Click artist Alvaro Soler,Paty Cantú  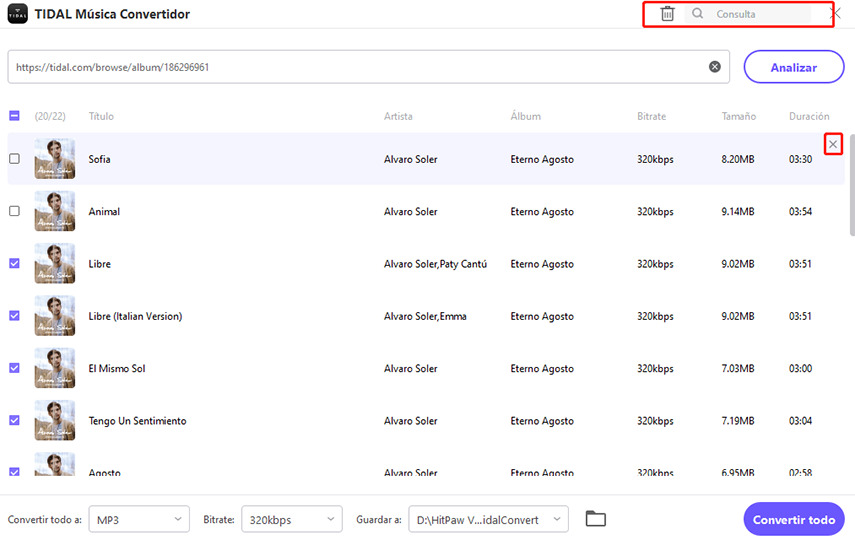pos(435,264)
